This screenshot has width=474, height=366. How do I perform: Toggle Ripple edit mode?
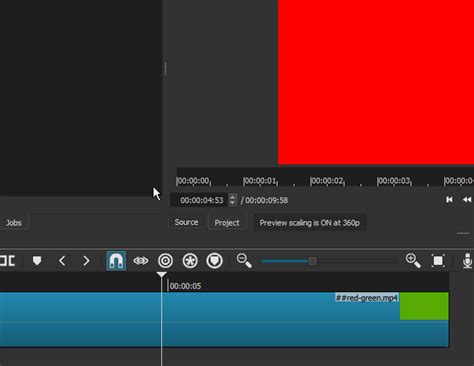[165, 261]
